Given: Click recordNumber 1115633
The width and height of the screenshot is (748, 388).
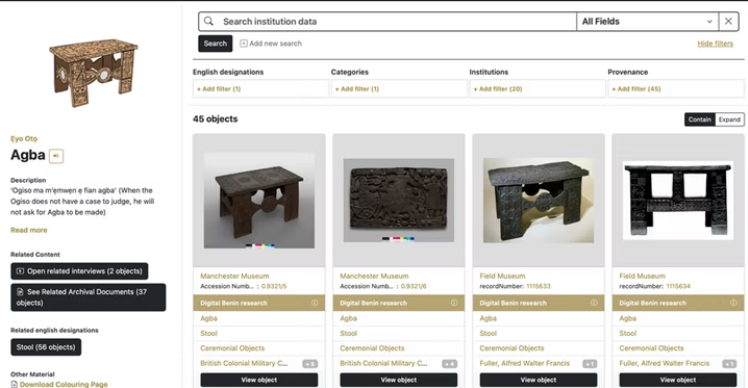Looking at the screenshot, I should [x=538, y=286].
